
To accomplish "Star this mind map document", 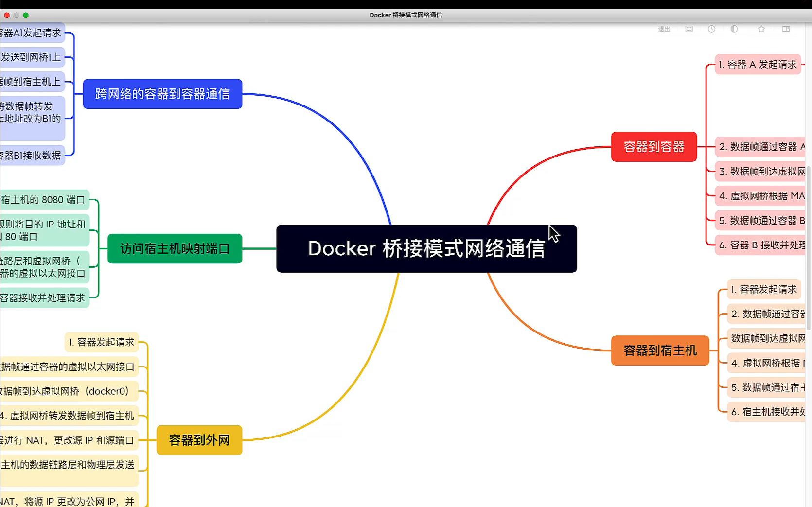I will tap(761, 29).
